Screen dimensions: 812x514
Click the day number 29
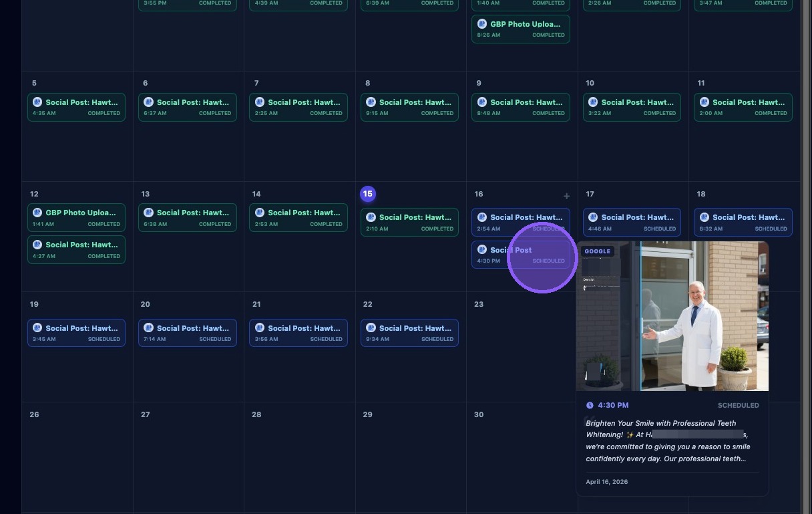point(367,414)
